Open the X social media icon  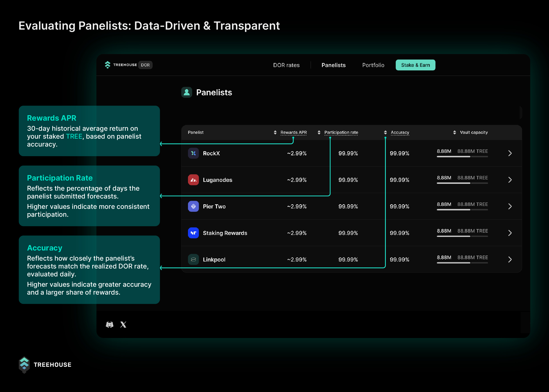123,325
